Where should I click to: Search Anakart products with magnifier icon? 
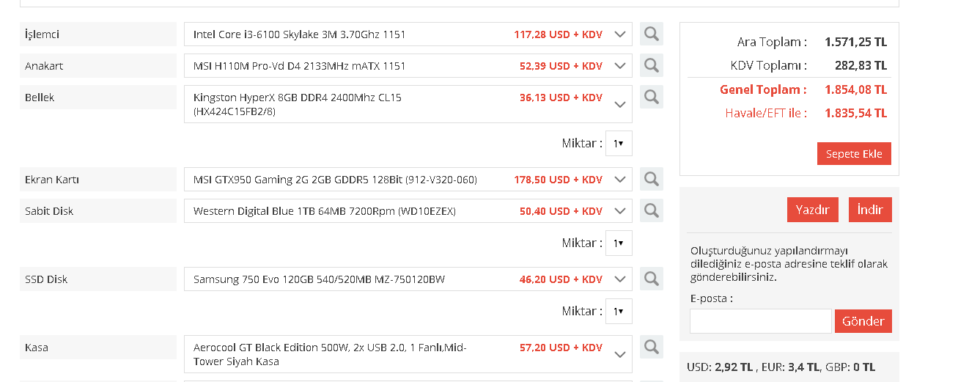point(651,65)
